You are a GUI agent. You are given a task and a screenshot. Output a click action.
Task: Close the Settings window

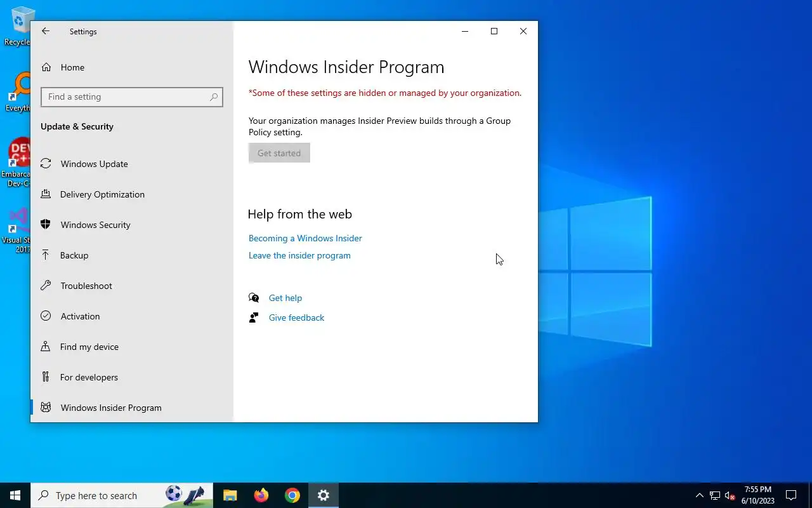pyautogui.click(x=523, y=31)
